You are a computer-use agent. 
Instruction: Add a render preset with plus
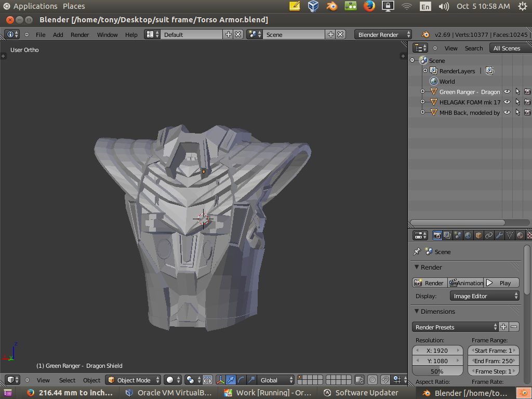503,327
